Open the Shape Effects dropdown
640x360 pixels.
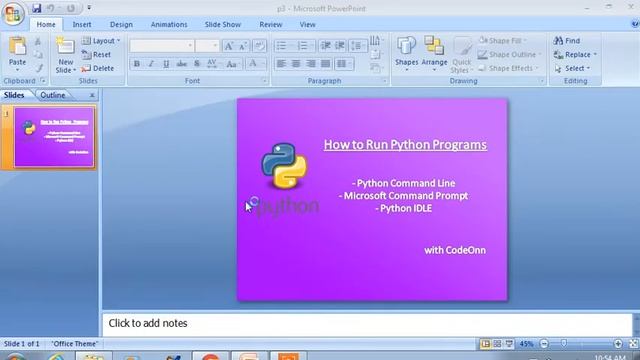[x=508, y=68]
